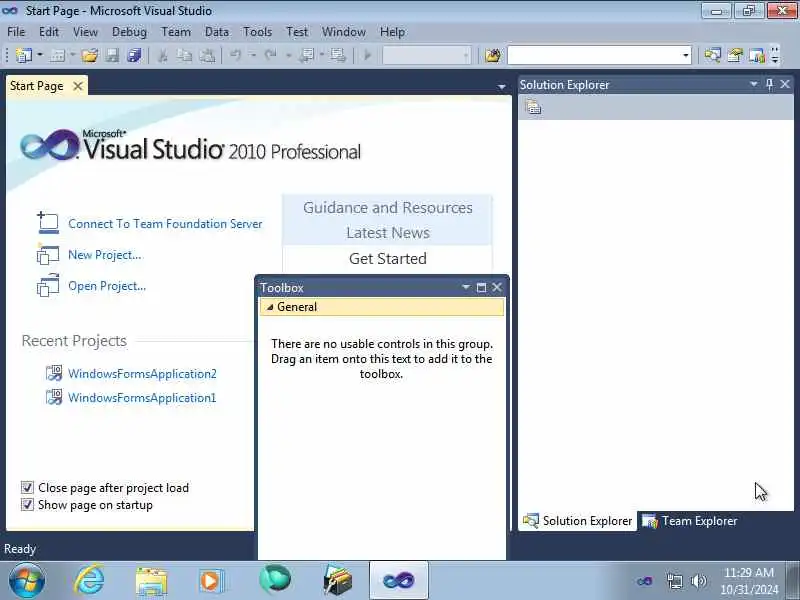Open Windows Media Player from the taskbar
This screenshot has height=600, width=800.
(x=211, y=581)
